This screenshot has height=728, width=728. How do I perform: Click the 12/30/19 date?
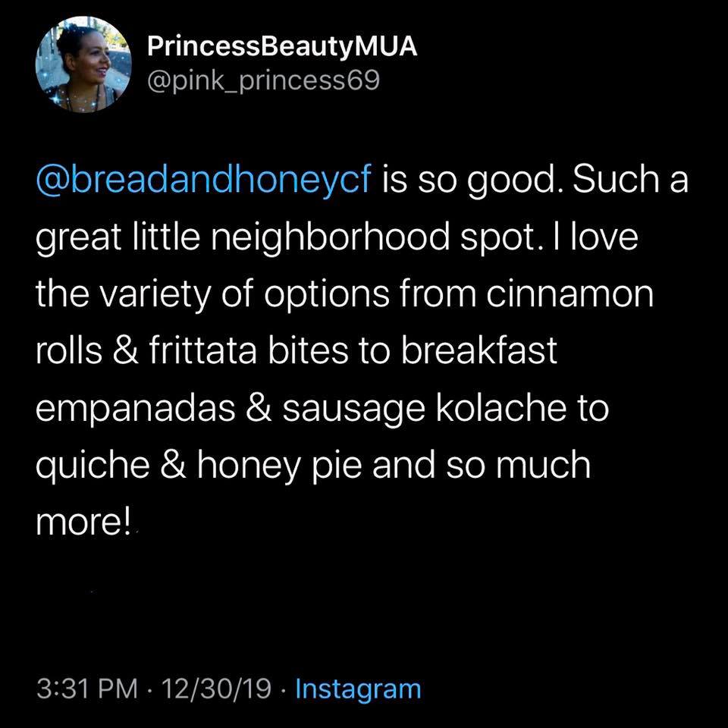click(216, 689)
